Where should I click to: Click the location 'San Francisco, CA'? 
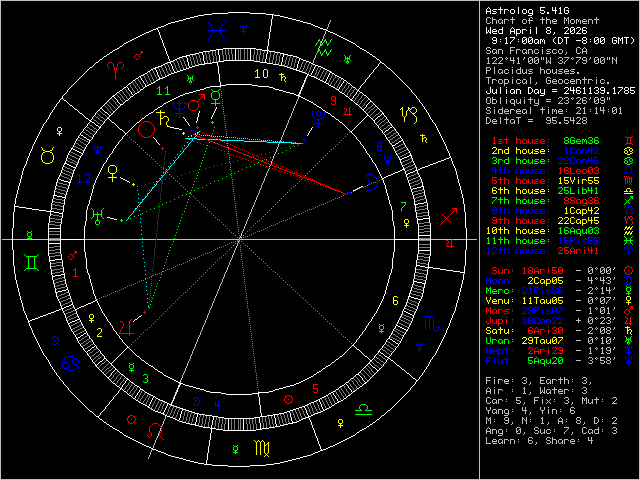(536, 51)
